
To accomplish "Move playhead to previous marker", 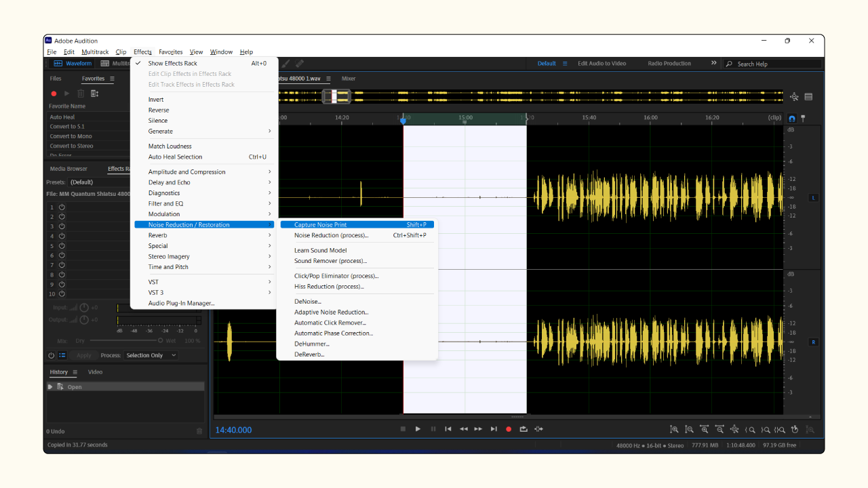I will click(x=448, y=429).
